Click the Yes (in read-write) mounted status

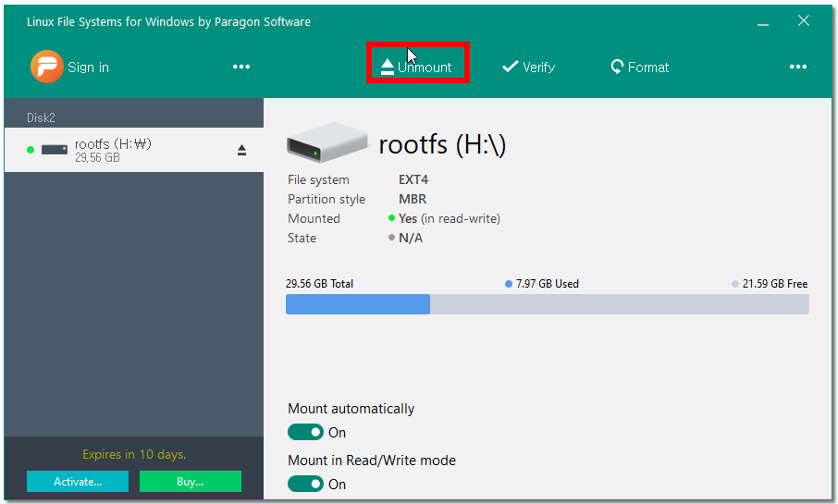[449, 218]
